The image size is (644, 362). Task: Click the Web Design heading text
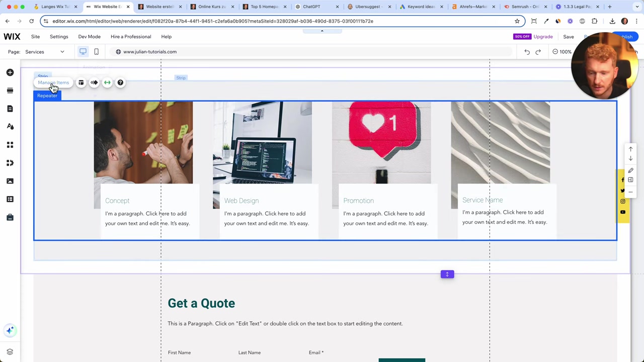point(242,201)
